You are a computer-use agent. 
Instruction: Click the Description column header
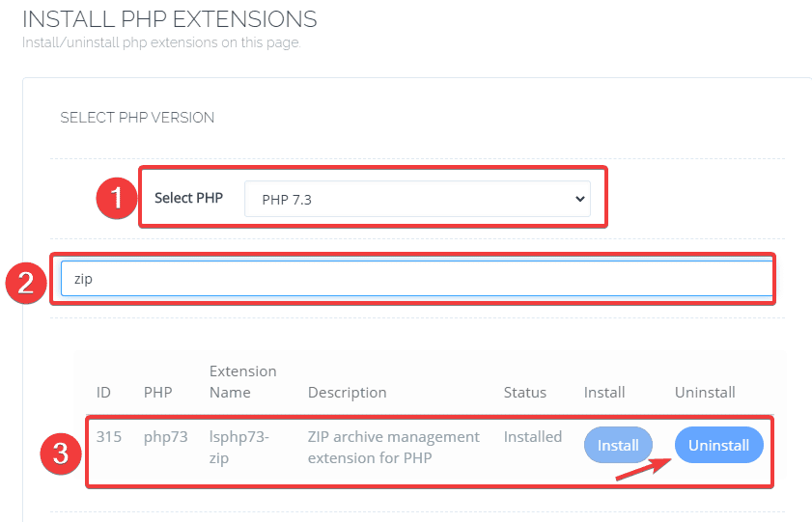click(347, 393)
